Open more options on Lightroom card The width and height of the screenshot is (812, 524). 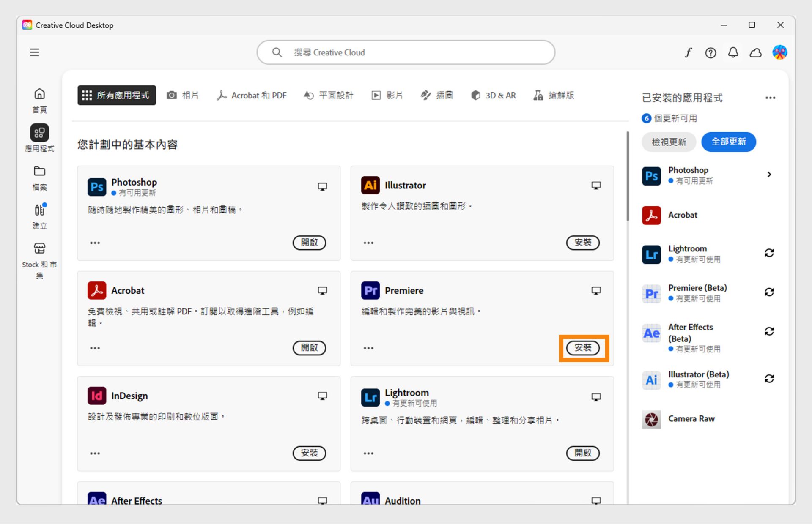tap(369, 453)
